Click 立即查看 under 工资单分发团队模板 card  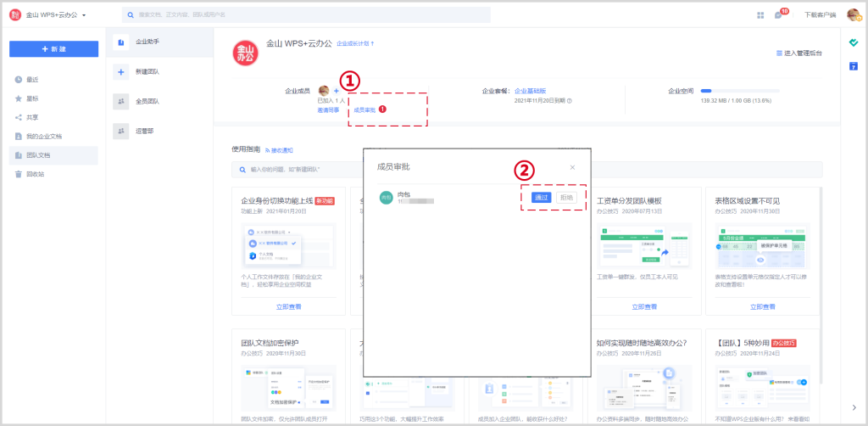pyautogui.click(x=644, y=307)
